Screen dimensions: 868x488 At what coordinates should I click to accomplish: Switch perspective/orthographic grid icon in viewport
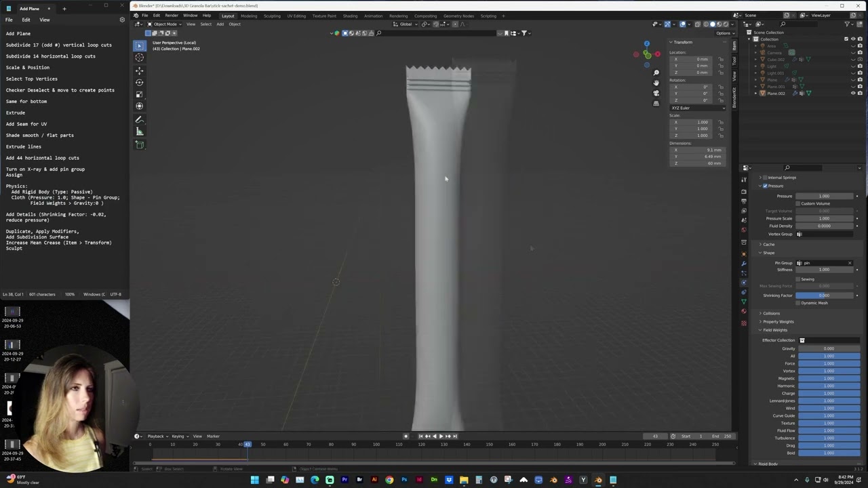pos(656,104)
